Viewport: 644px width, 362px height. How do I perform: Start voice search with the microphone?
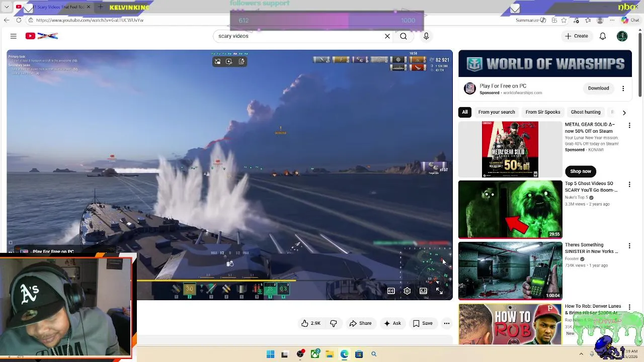pyautogui.click(x=426, y=36)
